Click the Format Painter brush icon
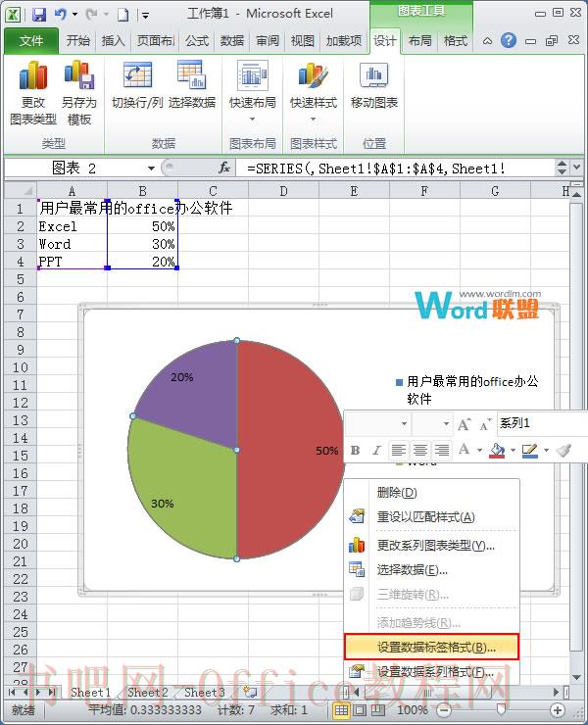 coord(563,450)
